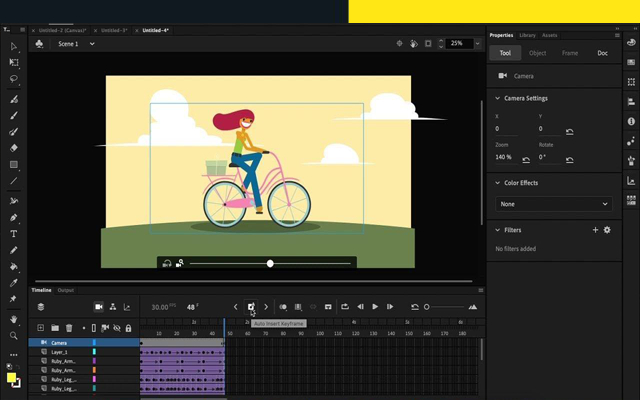
Task: Click the Auto Insert Keyframe button
Action: (251, 307)
